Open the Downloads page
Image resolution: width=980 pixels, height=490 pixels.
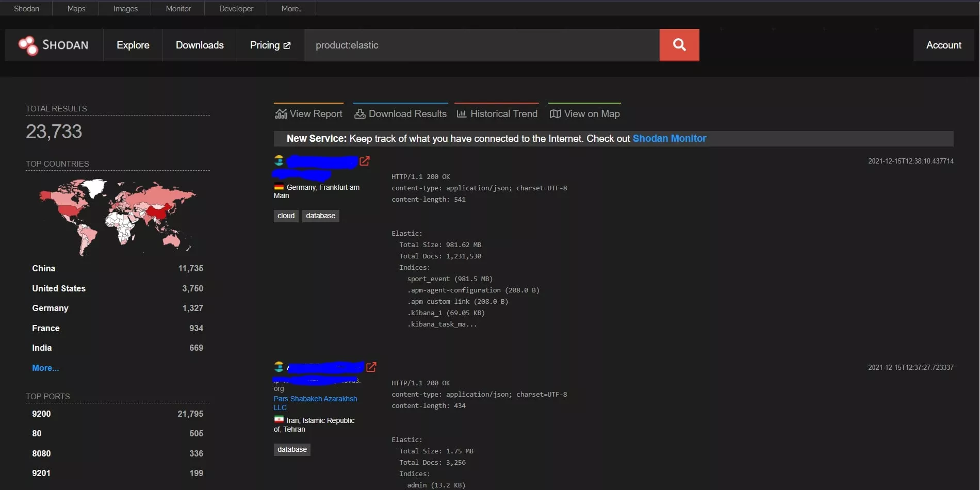tap(200, 45)
